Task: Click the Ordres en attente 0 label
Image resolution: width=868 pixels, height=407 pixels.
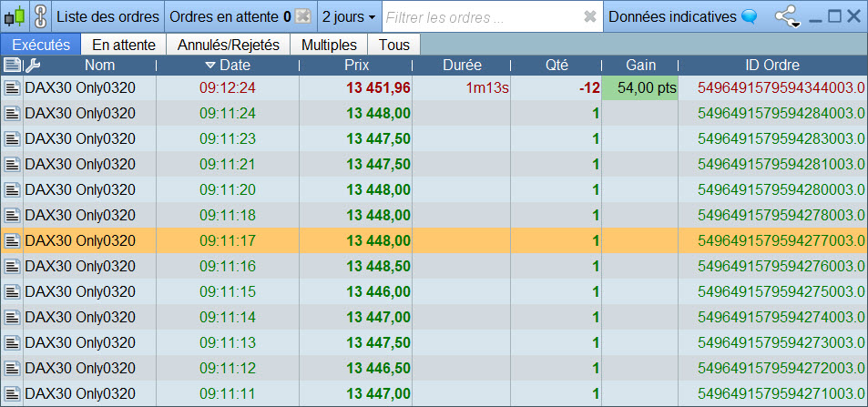Action: click(230, 16)
